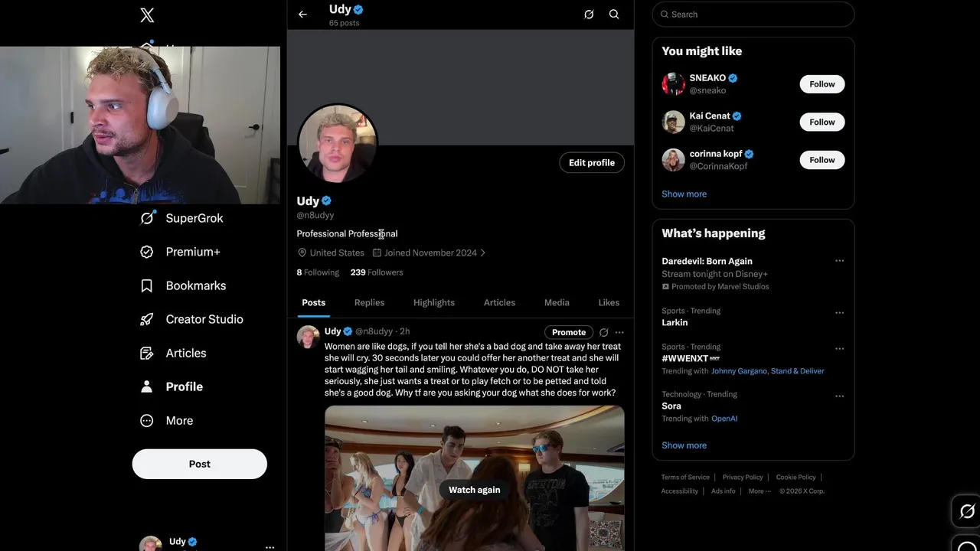Click the OpenAI trending link
This screenshot has height=551, width=980.
pos(724,419)
